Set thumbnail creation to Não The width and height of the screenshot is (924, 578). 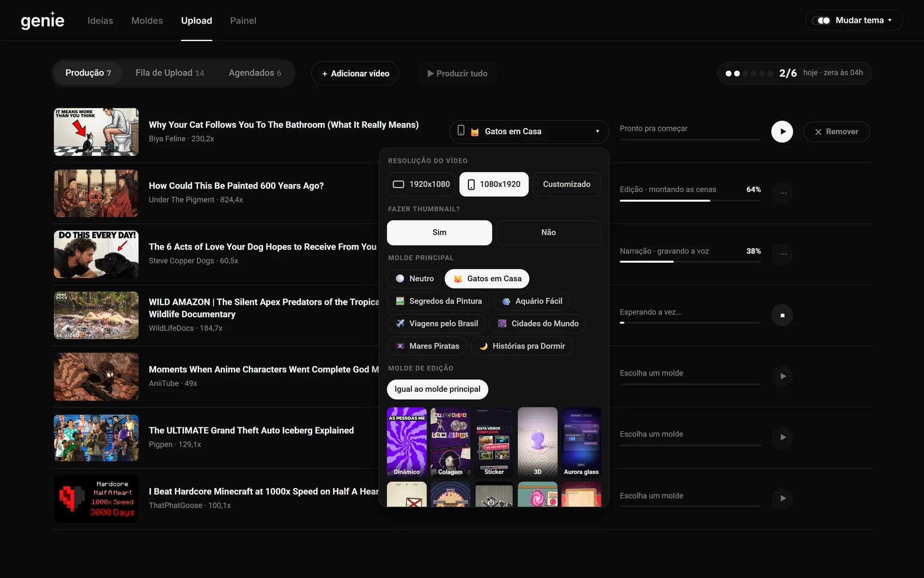point(548,233)
